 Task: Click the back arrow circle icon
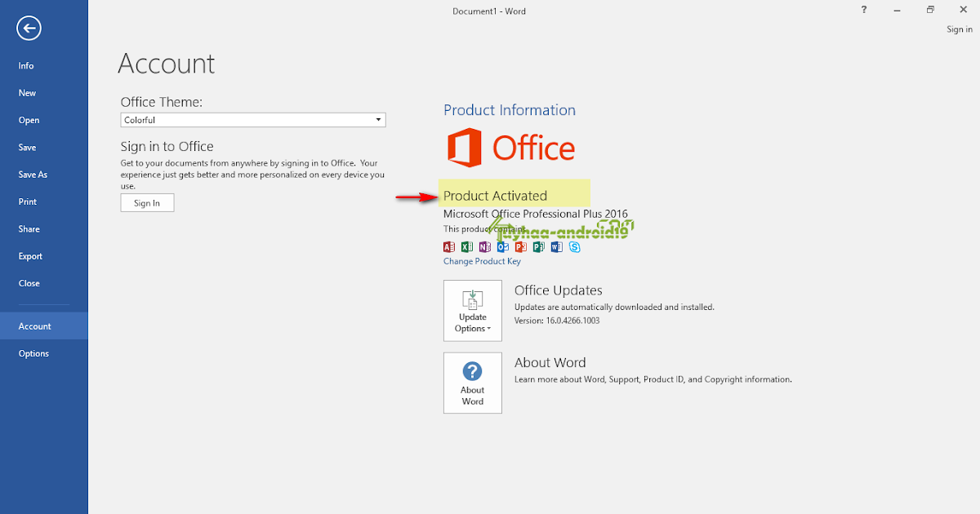point(29,29)
